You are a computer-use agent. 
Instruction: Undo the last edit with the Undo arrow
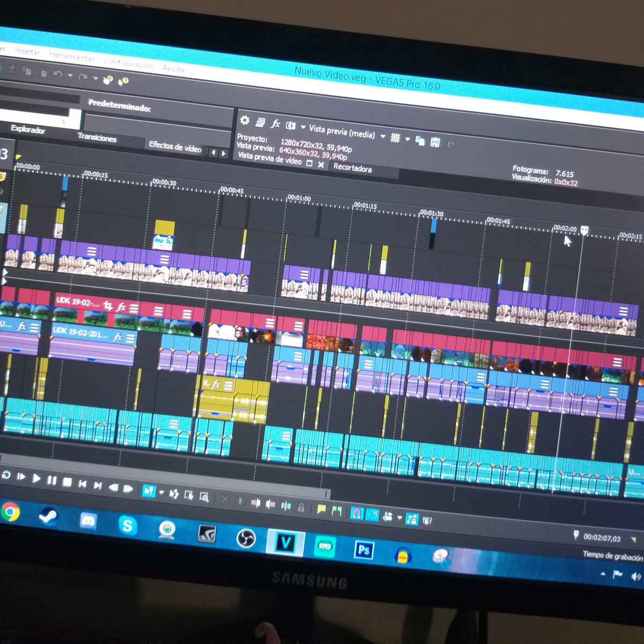(x=57, y=74)
